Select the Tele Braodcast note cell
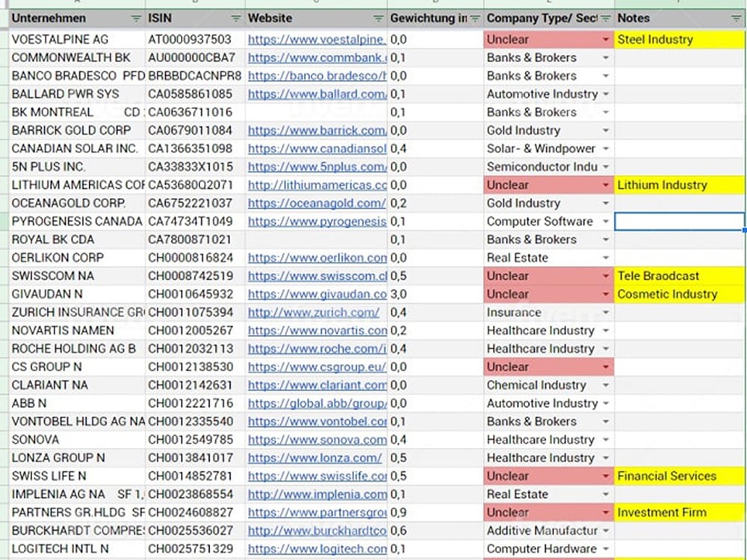 pos(679,276)
